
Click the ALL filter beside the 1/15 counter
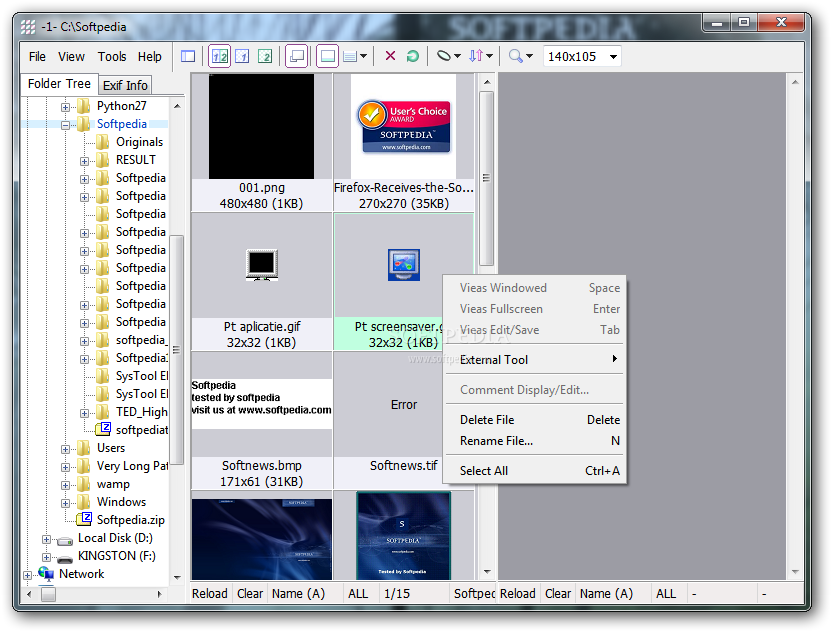click(x=358, y=593)
